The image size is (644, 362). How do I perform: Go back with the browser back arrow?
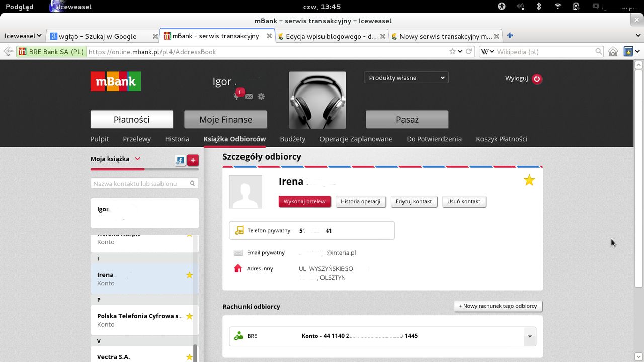pyautogui.click(x=8, y=51)
